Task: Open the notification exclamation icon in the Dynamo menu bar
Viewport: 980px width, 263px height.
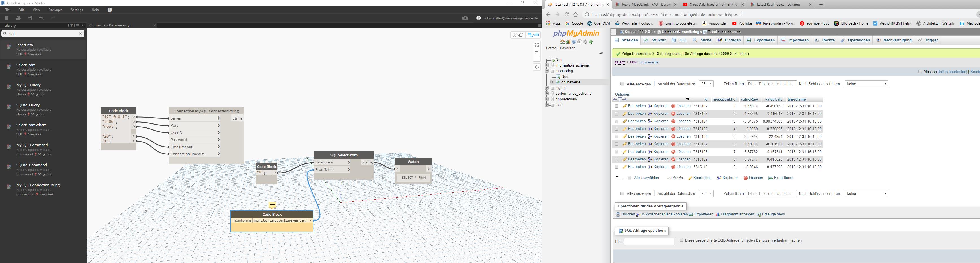Action: (x=110, y=10)
